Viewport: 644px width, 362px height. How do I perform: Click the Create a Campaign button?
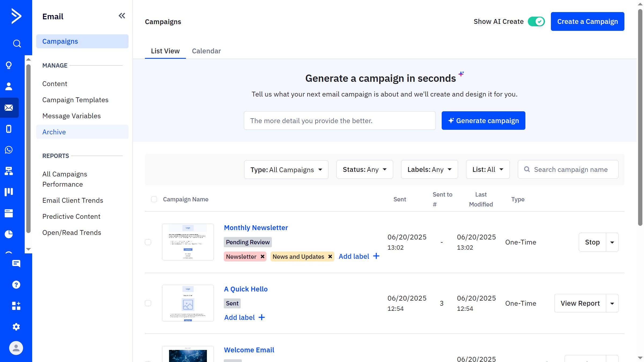(x=587, y=21)
